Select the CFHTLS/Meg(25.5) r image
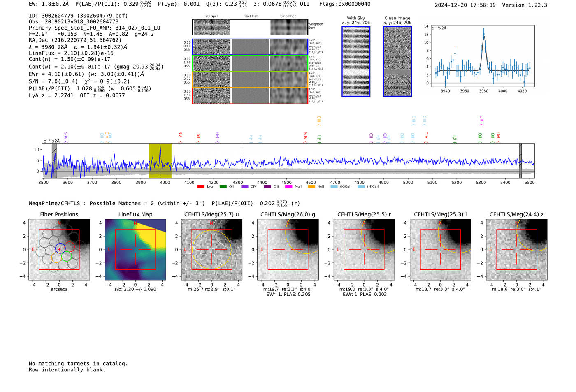Viewport: 576px width, 392px height. coord(364,250)
